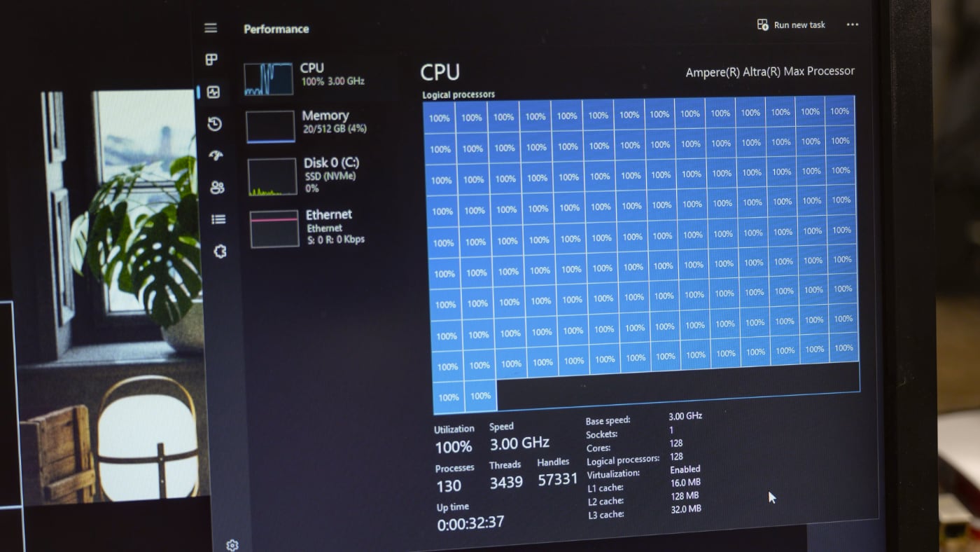
Task: Click the Ethernet mini graph thumbnail
Action: pyautogui.click(x=274, y=228)
